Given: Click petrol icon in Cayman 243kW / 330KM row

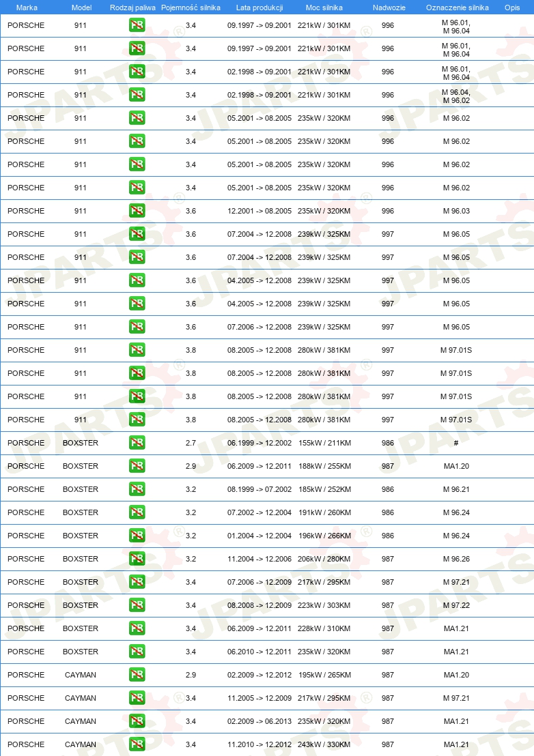Looking at the screenshot, I should click(x=137, y=744).
